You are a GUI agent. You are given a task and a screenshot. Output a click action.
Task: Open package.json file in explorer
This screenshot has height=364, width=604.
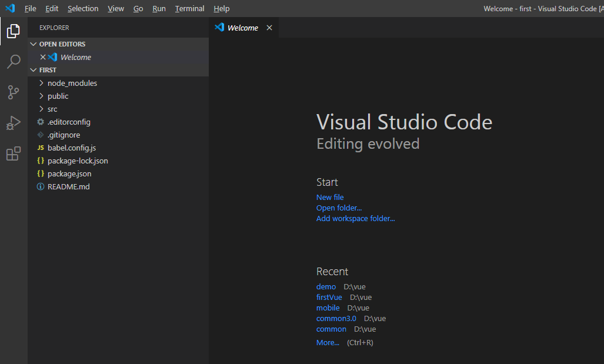69,173
